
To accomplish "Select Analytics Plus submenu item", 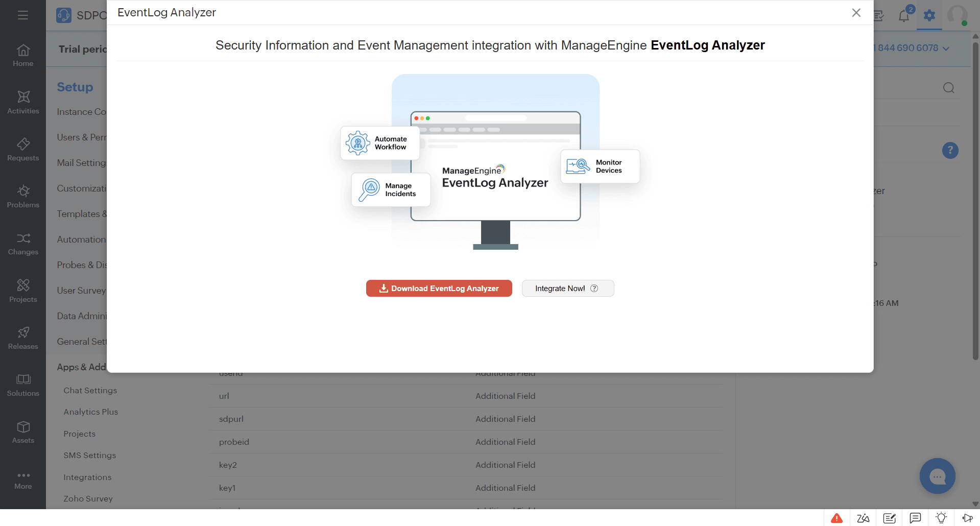I will (x=90, y=412).
